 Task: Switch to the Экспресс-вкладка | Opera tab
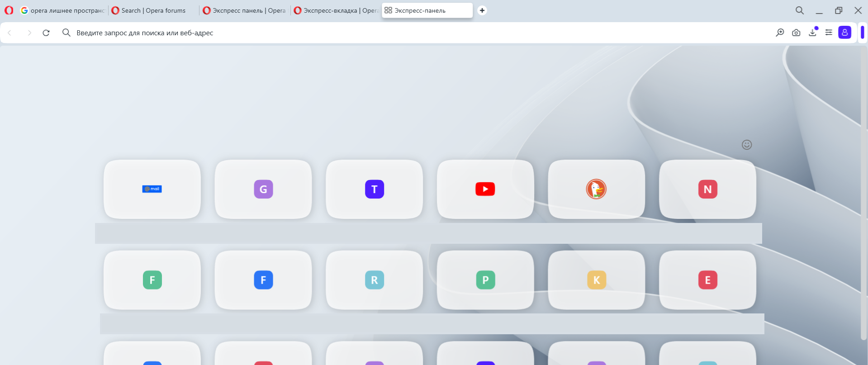tap(335, 10)
